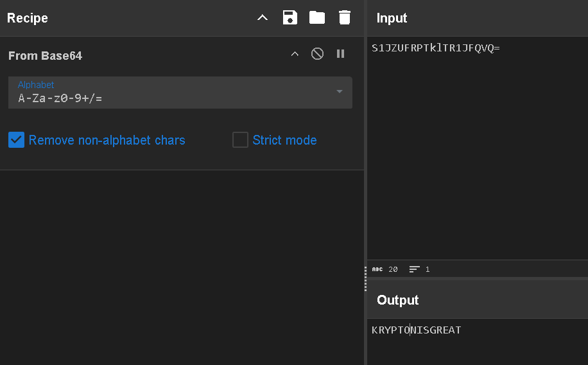Click the Remove non-alphabet chars label text
The width and height of the screenshot is (588, 365).
click(107, 140)
